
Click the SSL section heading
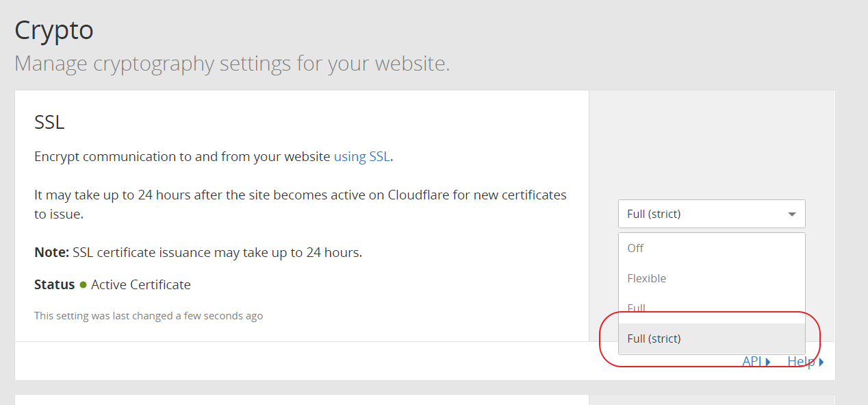click(x=49, y=122)
